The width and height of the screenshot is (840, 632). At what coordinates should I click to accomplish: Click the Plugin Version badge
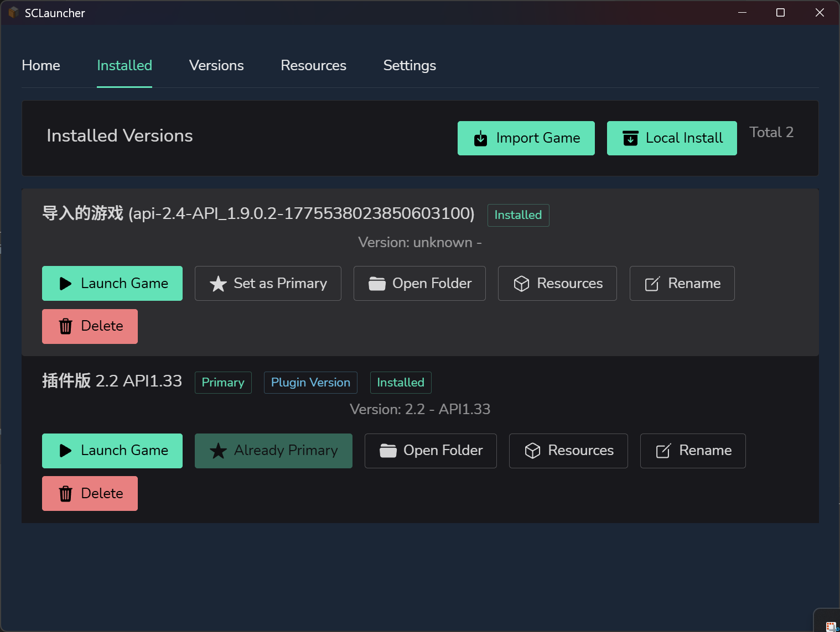coord(310,383)
